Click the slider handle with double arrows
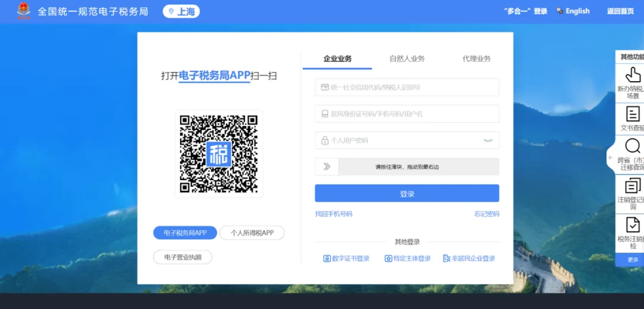 pos(327,167)
